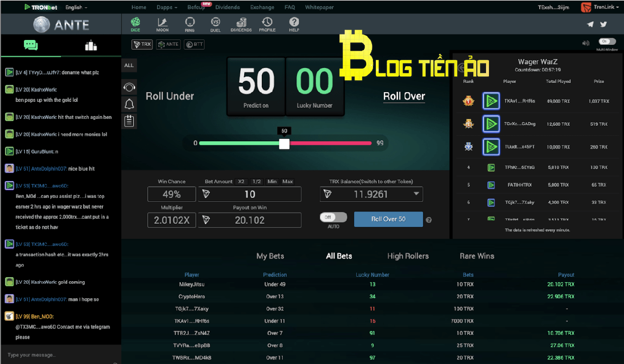Open notifications with the bell icon
624x364 pixels.
pos(129,104)
